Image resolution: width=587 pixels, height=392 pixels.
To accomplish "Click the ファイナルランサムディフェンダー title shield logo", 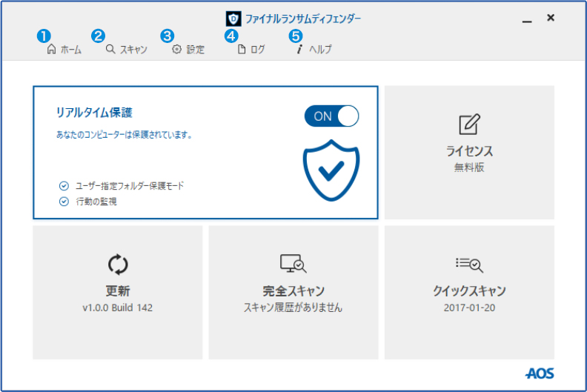I will pos(233,19).
